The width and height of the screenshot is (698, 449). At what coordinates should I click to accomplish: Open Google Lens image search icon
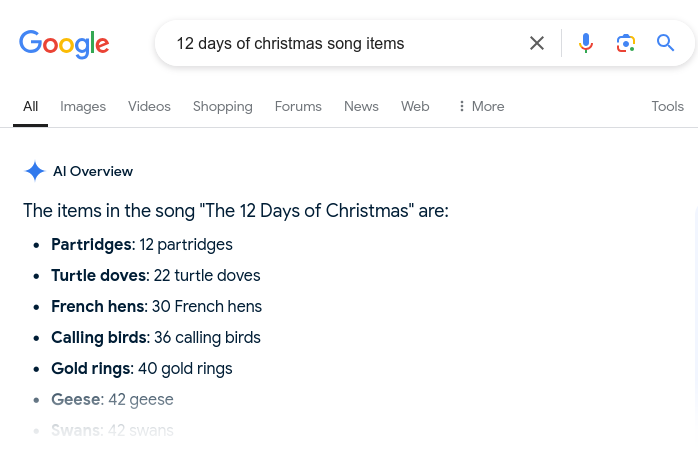[626, 43]
